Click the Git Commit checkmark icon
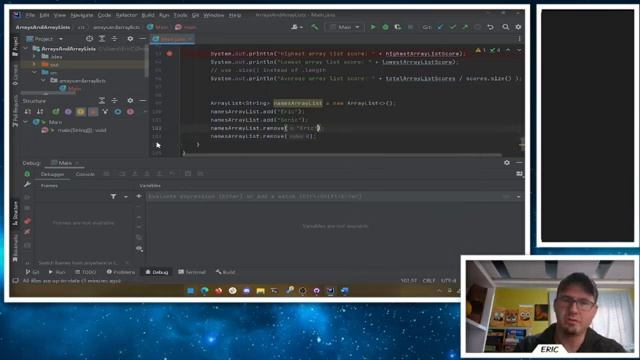This screenshot has width=640, height=360. [x=453, y=27]
